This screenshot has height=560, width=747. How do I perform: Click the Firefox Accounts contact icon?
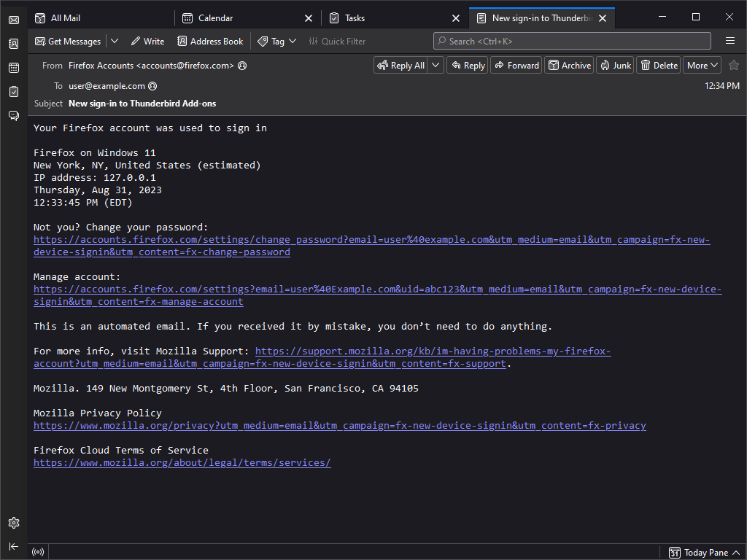pyautogui.click(x=242, y=66)
